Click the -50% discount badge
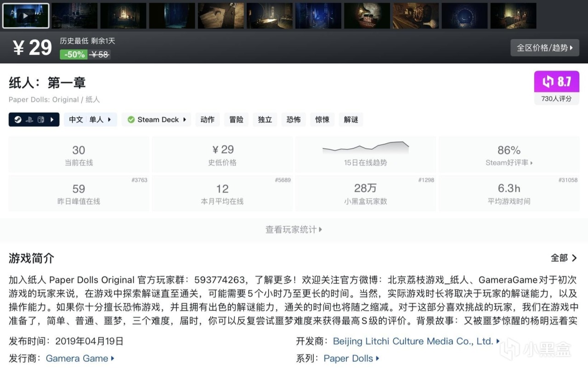The height and width of the screenshot is (370, 588). [73, 54]
